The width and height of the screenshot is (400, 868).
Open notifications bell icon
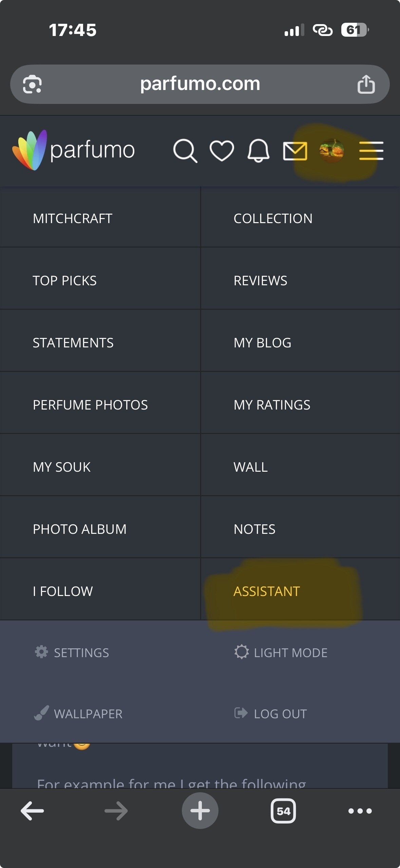(x=259, y=150)
